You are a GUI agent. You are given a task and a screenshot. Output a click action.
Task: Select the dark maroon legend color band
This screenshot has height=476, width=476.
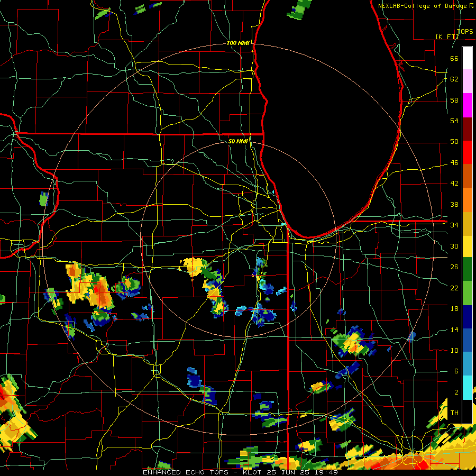467,129
